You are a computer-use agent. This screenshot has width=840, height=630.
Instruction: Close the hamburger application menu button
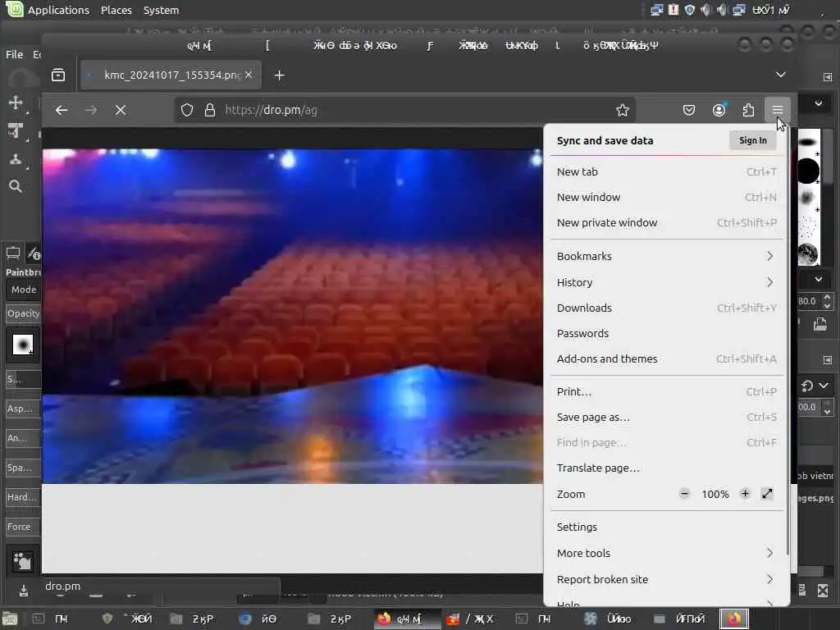pyautogui.click(x=777, y=110)
